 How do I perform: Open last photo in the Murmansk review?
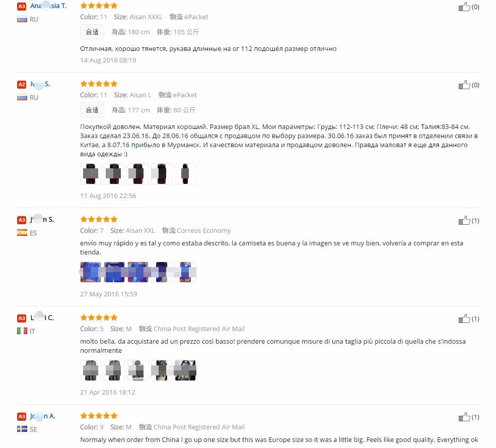185,174
